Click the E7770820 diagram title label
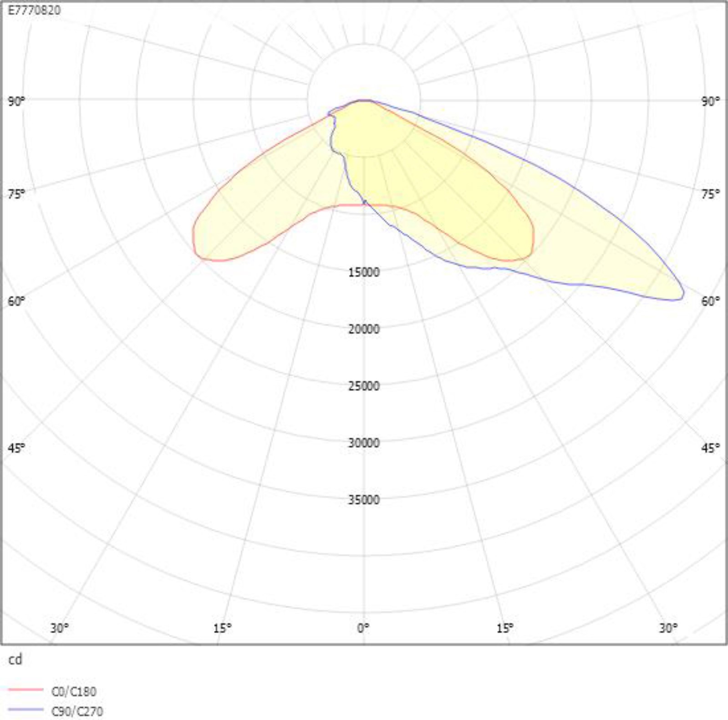 (x=34, y=10)
